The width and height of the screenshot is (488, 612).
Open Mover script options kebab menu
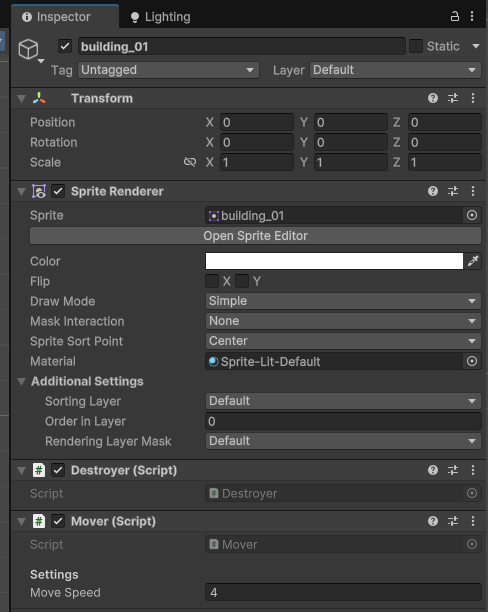[x=473, y=521]
